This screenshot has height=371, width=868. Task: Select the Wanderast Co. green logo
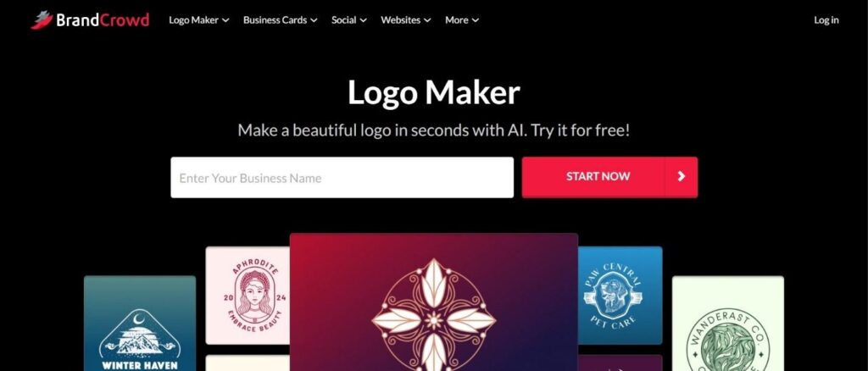tap(728, 324)
